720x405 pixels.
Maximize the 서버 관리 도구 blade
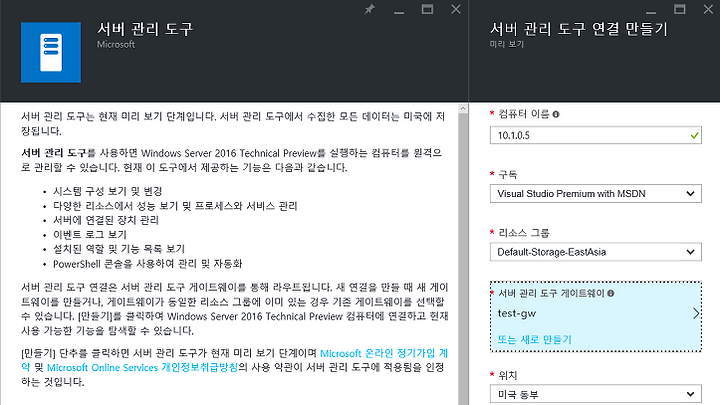tap(428, 9)
